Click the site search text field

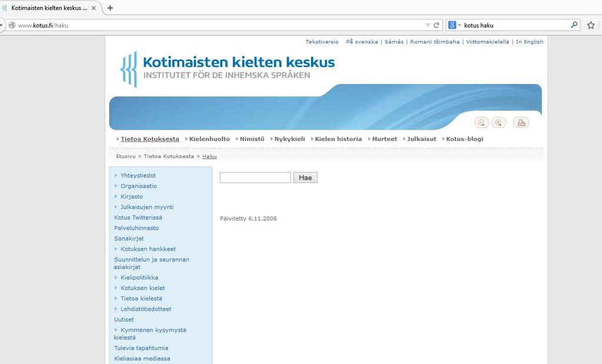click(x=255, y=177)
